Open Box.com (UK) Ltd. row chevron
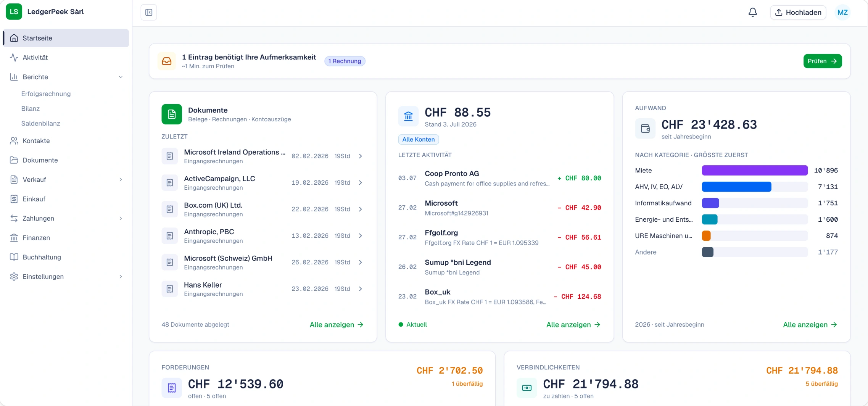The width and height of the screenshot is (868, 406). pyautogui.click(x=361, y=209)
